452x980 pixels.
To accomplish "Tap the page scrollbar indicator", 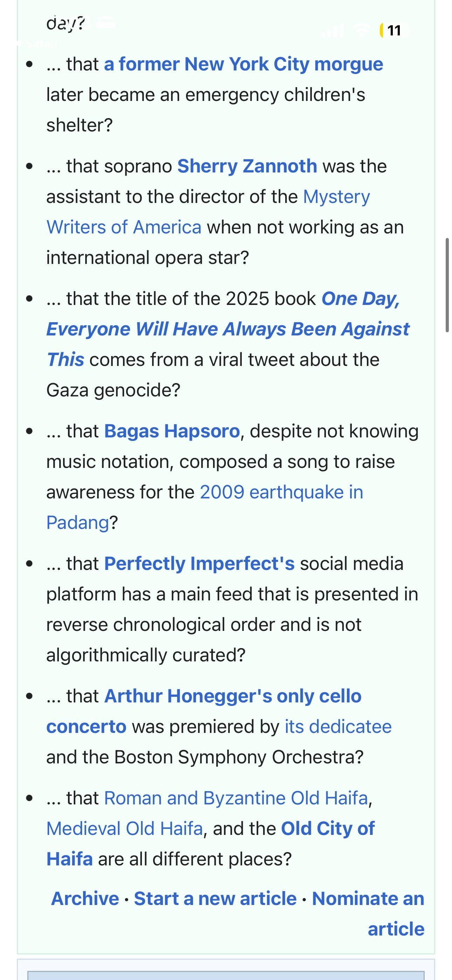I will click(x=447, y=285).
